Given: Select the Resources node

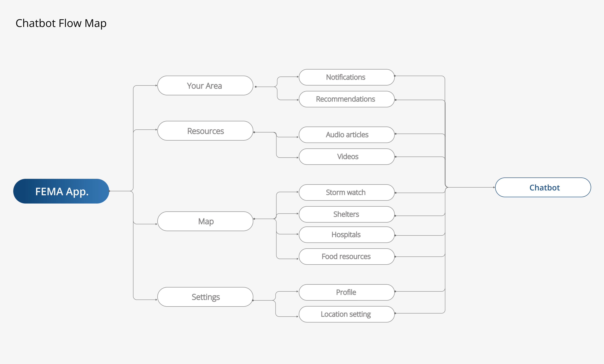Looking at the screenshot, I should (205, 131).
